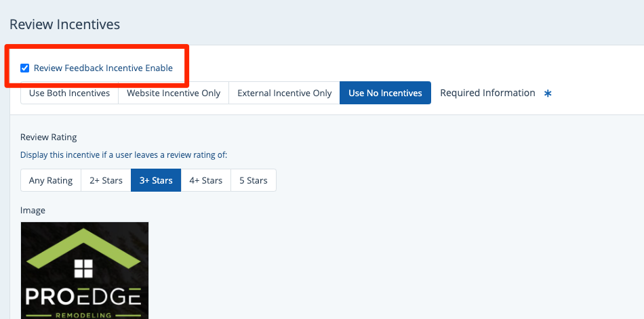Untick the Review Feedback Incentive Enable checkbox
The image size is (644, 319).
25,68
